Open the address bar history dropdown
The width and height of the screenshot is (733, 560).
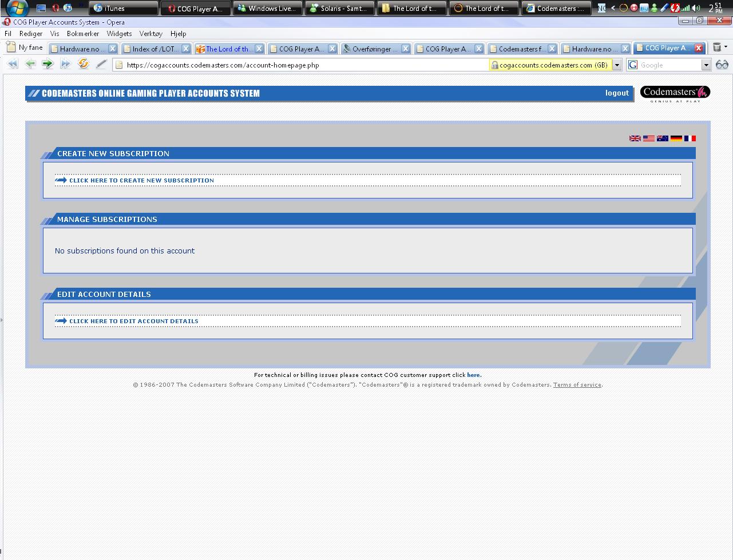pos(617,65)
